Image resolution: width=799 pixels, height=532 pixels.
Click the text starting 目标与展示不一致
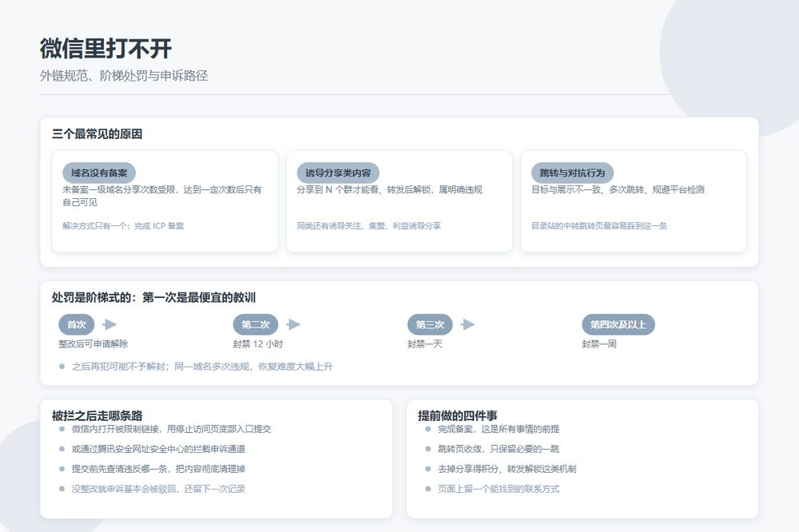tap(618, 189)
